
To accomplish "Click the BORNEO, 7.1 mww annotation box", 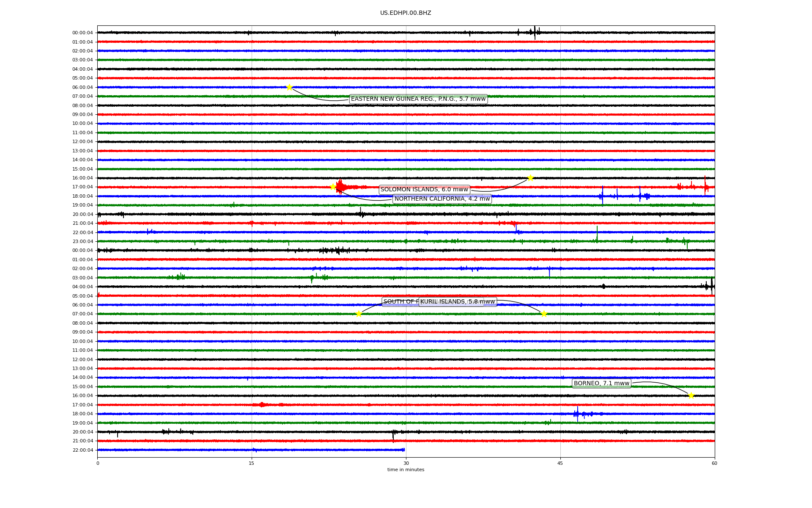I will (601, 384).
